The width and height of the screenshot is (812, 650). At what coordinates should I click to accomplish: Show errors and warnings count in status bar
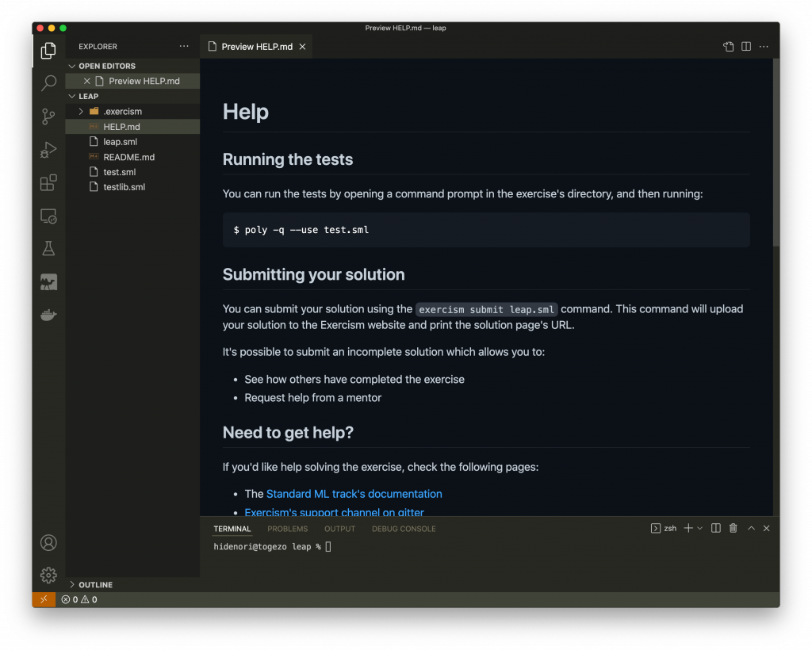(79, 599)
